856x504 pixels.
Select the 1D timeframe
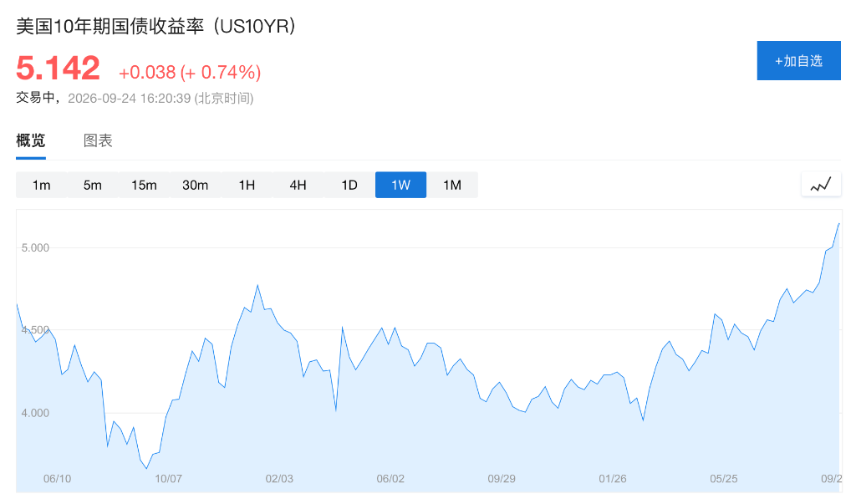[349, 185]
